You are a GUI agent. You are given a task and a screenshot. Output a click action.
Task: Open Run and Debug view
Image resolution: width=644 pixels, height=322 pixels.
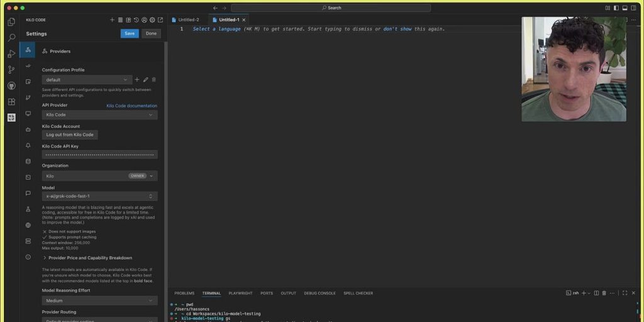click(x=11, y=54)
